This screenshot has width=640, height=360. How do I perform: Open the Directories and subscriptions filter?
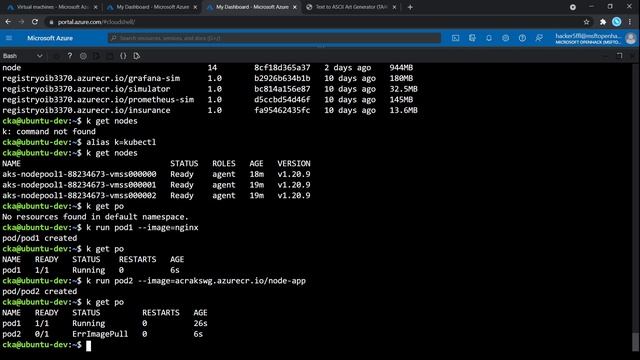[472, 38]
